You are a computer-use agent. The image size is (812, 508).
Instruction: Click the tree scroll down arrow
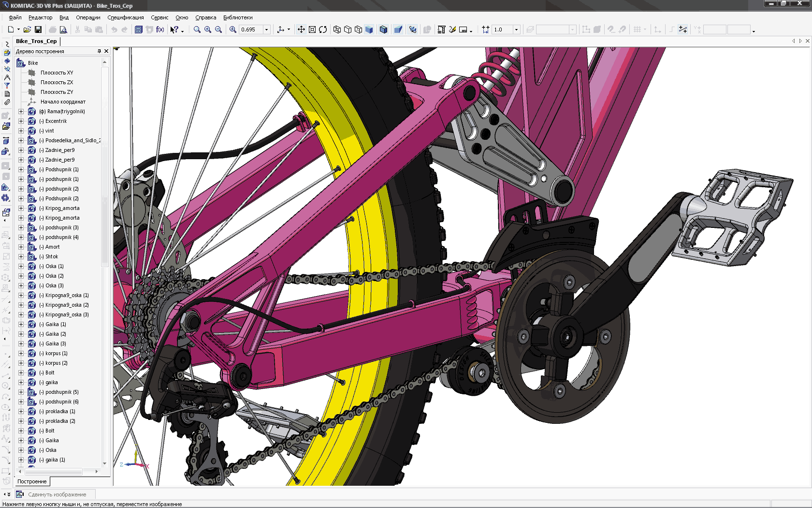tap(105, 463)
